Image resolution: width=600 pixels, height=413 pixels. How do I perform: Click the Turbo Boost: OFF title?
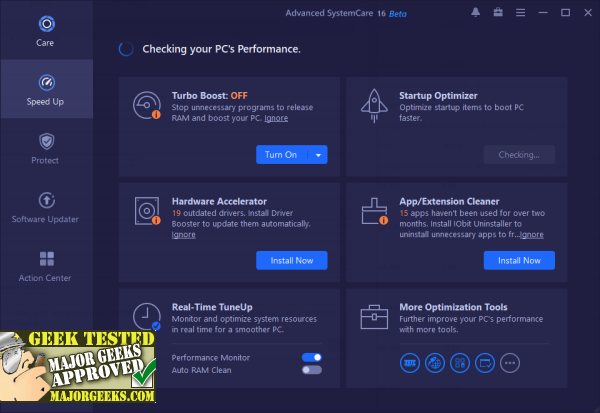point(209,95)
